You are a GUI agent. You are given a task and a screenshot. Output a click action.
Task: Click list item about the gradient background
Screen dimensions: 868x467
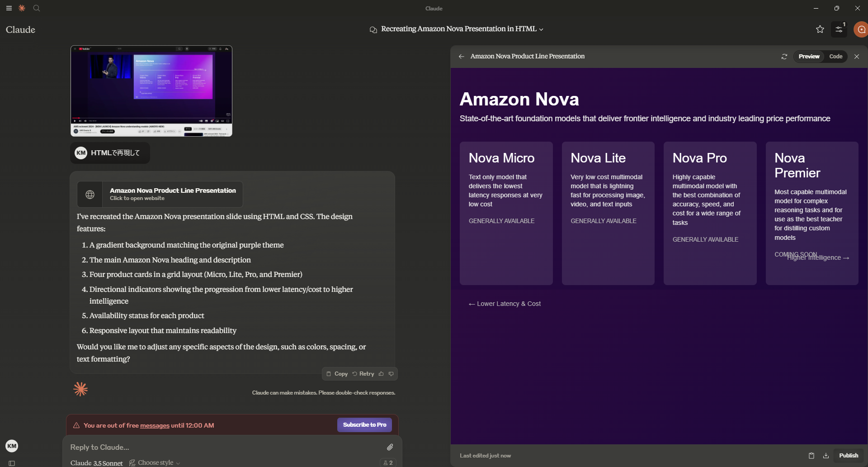tap(186, 245)
